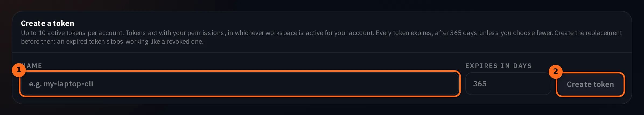Click the 'e.g. my-laptop-cli' placeholder text
This screenshot has width=644, height=115.
coord(61,84)
